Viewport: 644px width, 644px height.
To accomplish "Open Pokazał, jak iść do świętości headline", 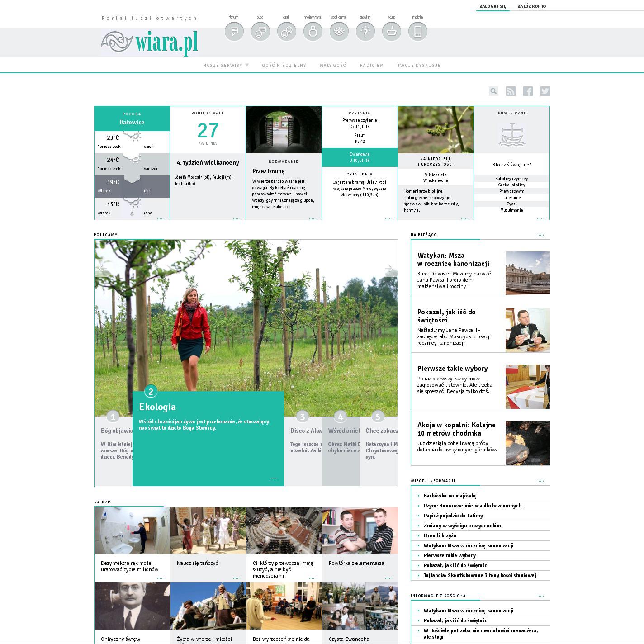I will pos(446,316).
